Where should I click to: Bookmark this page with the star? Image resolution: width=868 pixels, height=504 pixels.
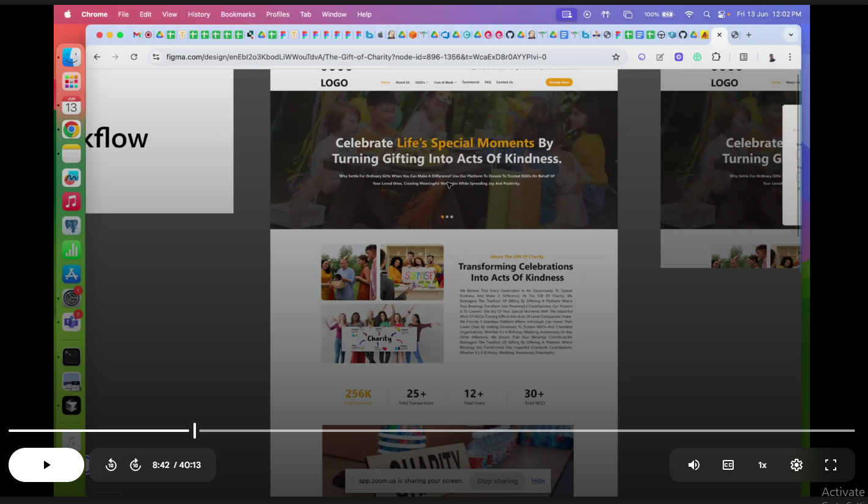616,57
